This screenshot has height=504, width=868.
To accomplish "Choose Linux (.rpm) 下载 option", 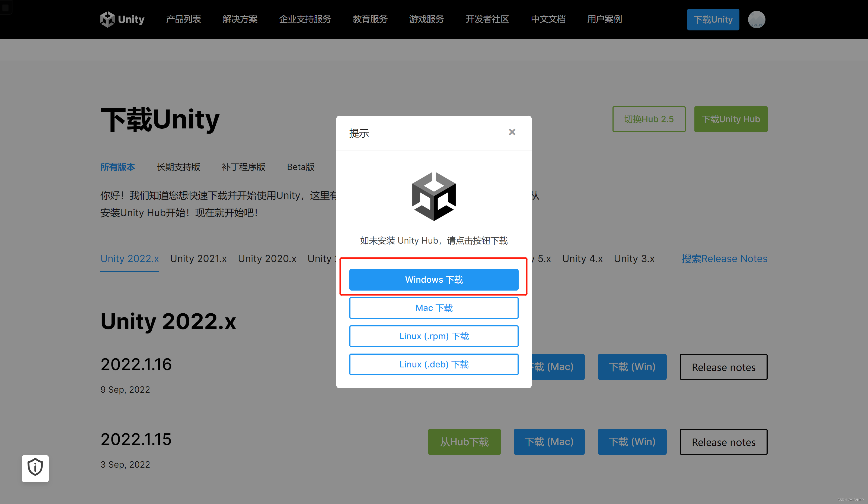I will 434,336.
